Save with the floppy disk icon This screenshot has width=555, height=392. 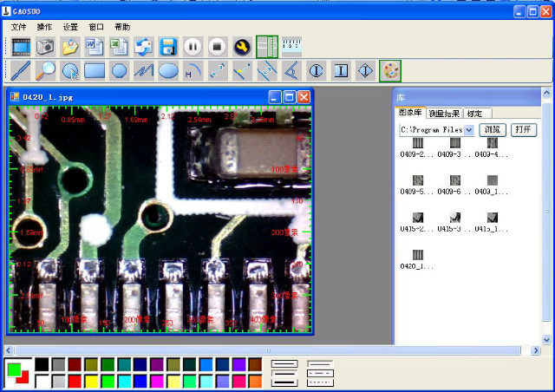click(x=168, y=47)
